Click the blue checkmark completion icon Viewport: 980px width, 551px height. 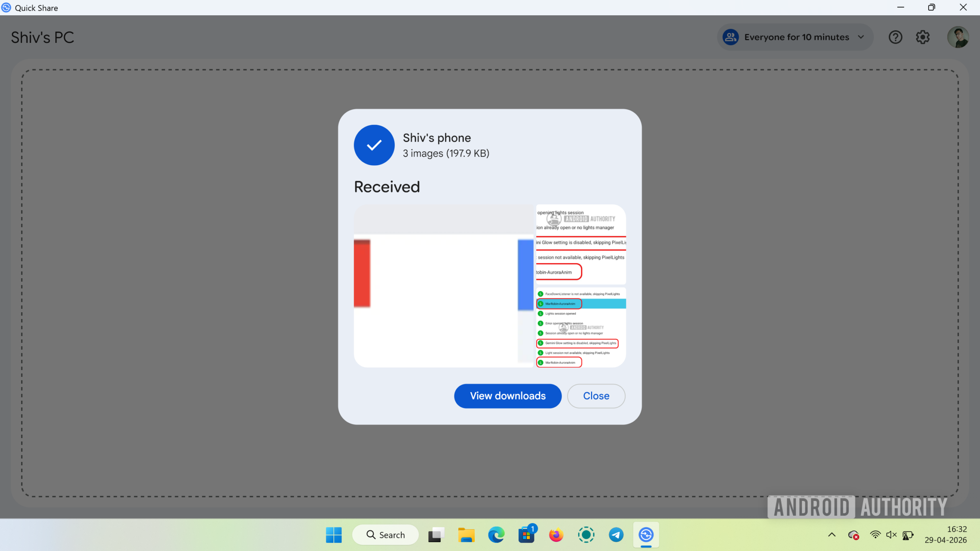tap(374, 145)
